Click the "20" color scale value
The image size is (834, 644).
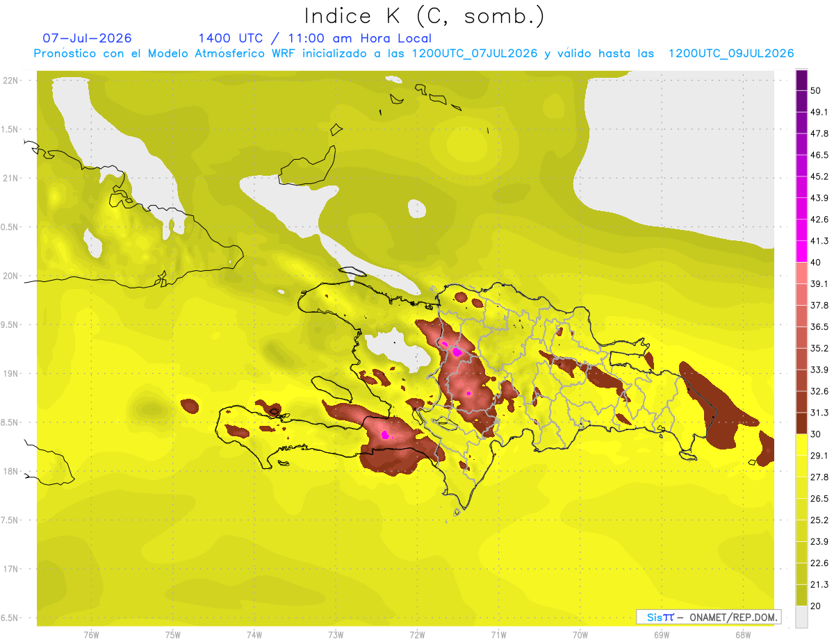coord(817,606)
